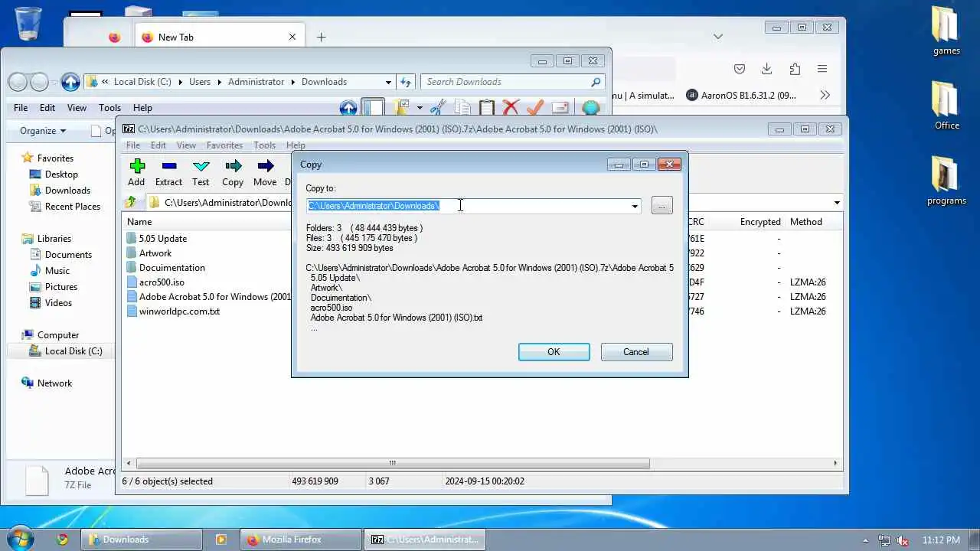Viewport: 980px width, 551px height.
Task: Click the magnifier icon in Search Downloads box
Action: (596, 82)
